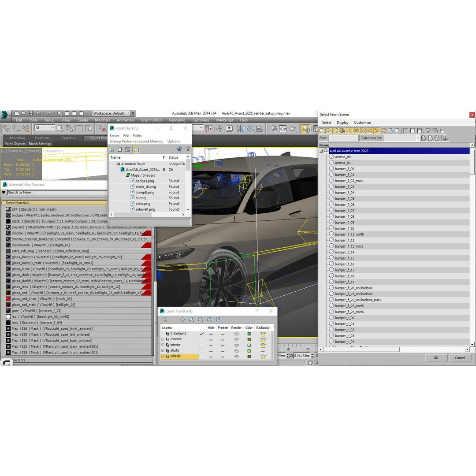The width and height of the screenshot is (476, 476).
Task: Open the Paths menu in Asset Tracking
Action: click(137, 136)
